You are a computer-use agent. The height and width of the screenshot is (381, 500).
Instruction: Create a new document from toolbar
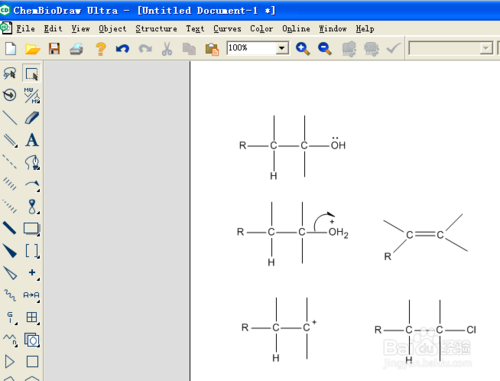(11, 49)
